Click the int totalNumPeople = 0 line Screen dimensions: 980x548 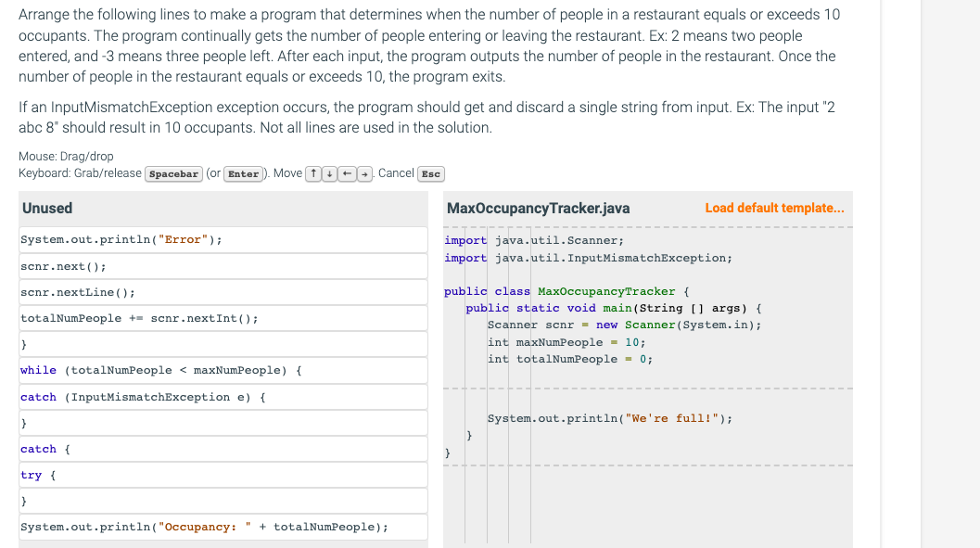pyautogui.click(x=570, y=359)
